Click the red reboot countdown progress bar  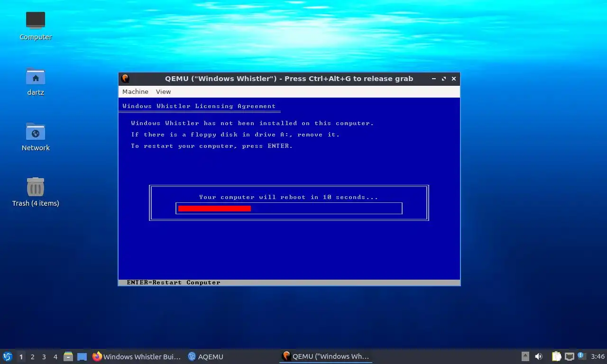[x=214, y=209]
